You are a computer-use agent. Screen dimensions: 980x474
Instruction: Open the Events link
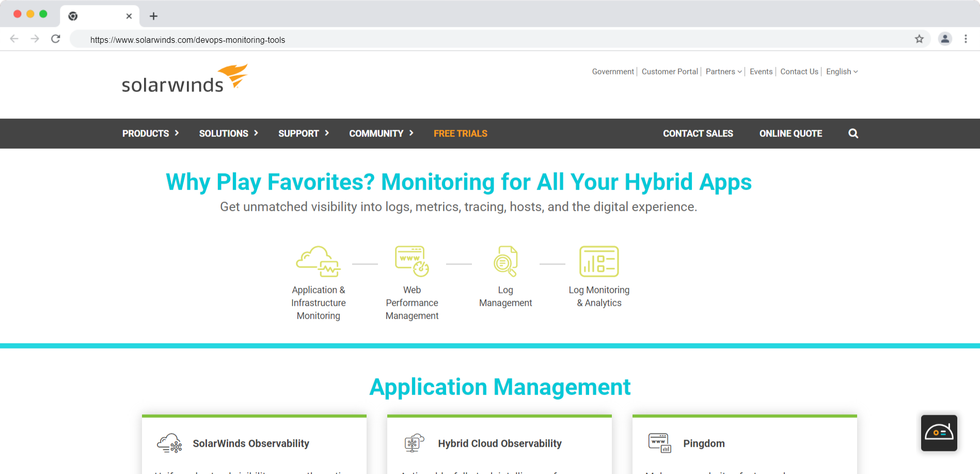point(761,72)
